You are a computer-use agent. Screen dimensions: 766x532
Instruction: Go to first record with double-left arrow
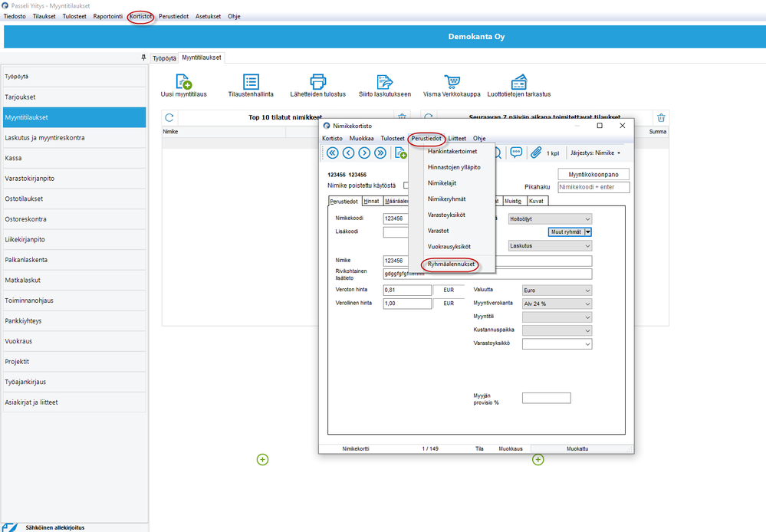coord(333,153)
